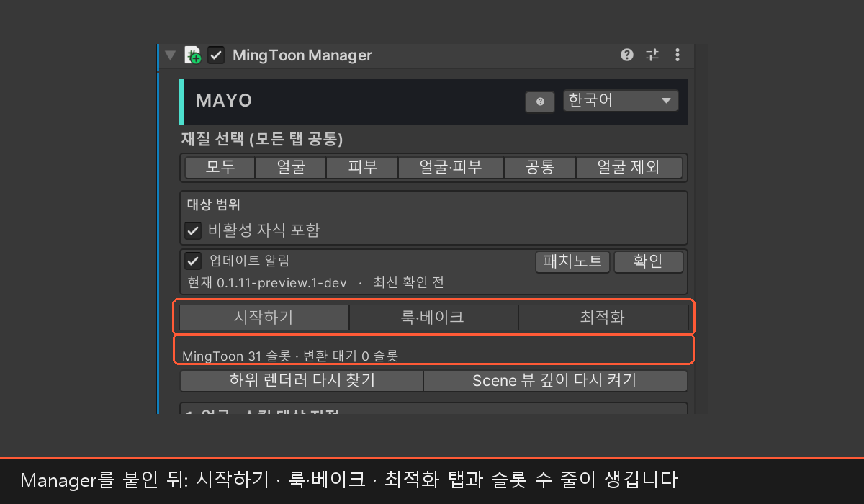Select the 얼굴 material filter

point(291,167)
